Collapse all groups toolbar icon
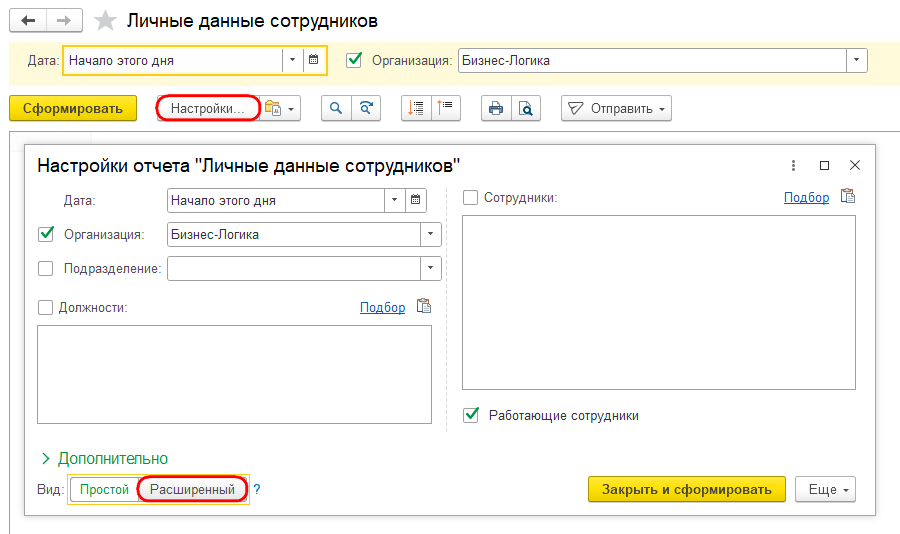 (416, 109)
